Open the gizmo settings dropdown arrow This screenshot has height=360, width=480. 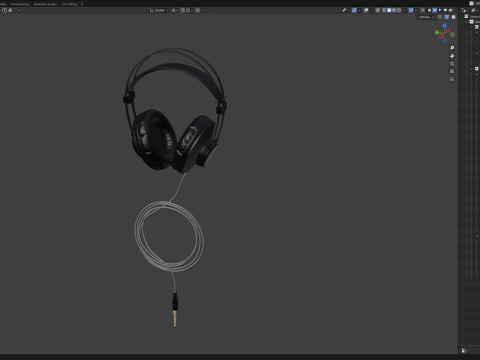tap(359, 10)
